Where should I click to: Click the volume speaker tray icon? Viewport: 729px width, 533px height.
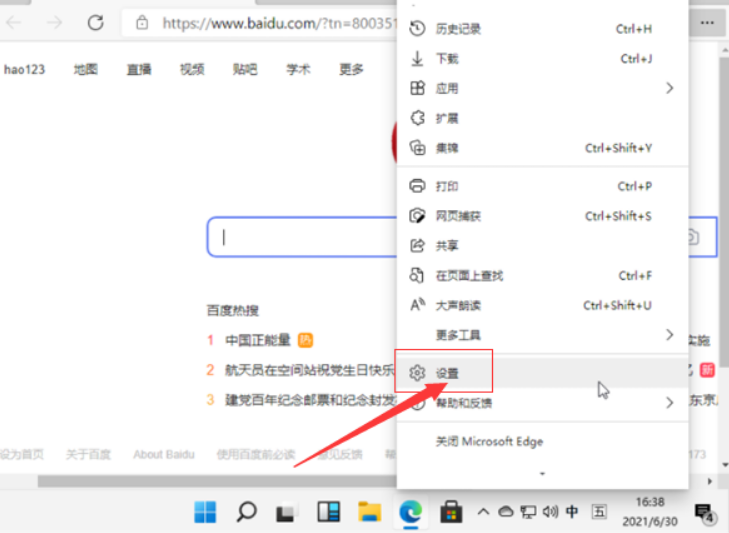(550, 512)
